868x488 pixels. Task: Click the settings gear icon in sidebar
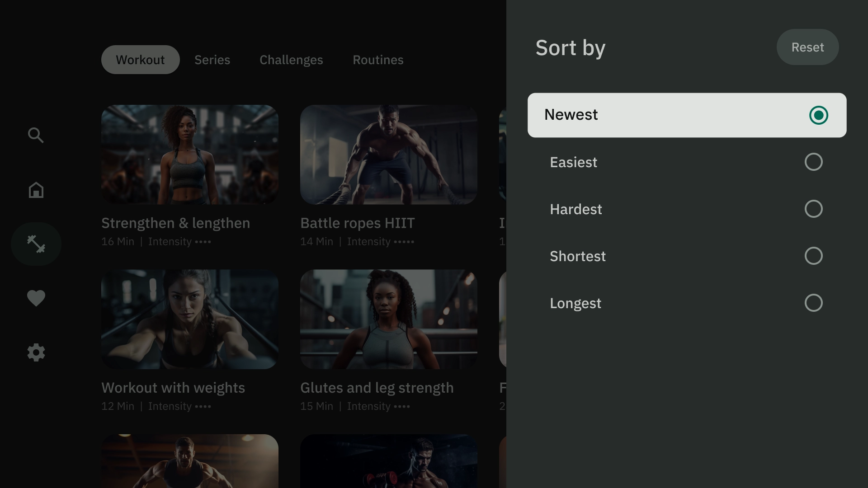click(36, 351)
